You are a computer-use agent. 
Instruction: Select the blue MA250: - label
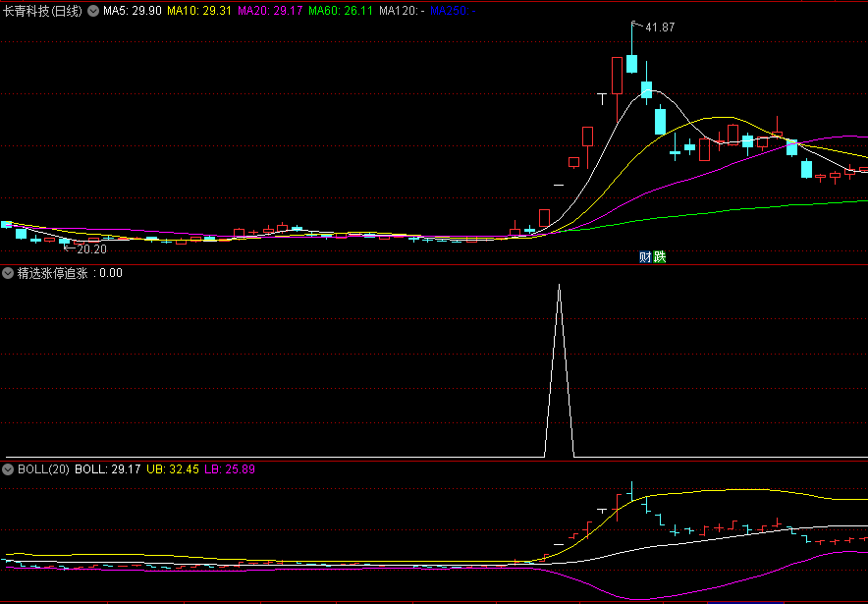[x=453, y=11]
